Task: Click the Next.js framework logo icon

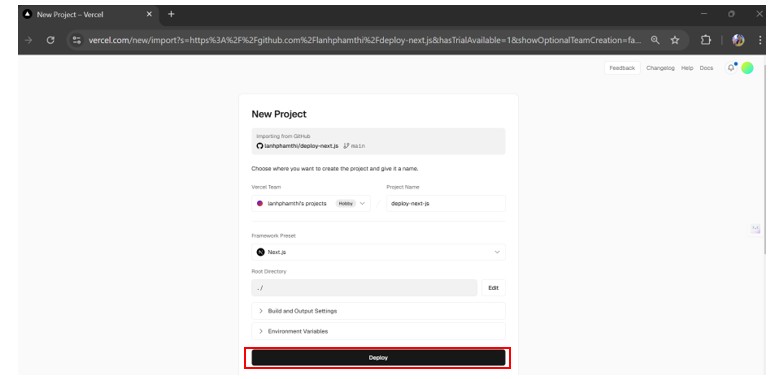Action: [x=260, y=252]
